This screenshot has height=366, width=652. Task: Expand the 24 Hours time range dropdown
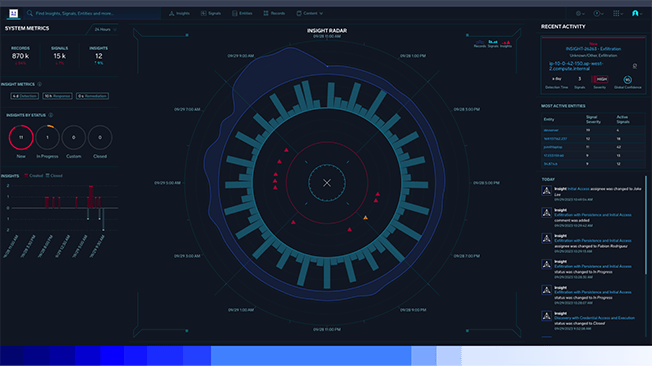(105, 30)
